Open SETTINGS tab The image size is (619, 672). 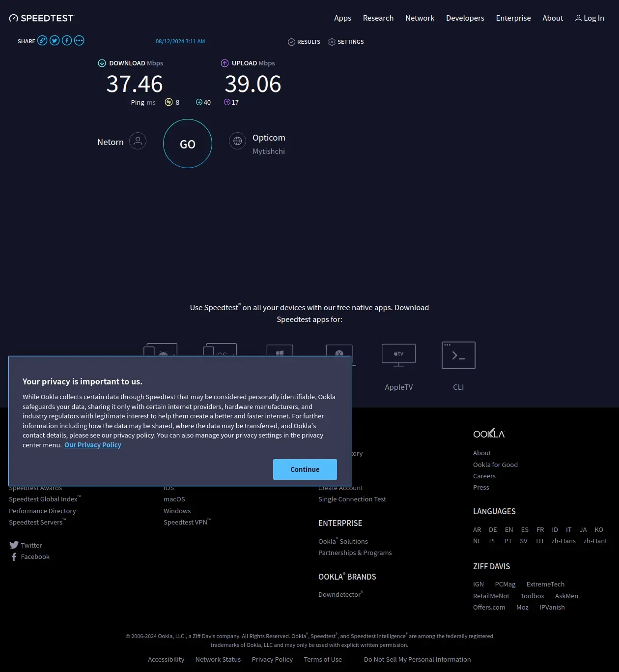coord(351,42)
